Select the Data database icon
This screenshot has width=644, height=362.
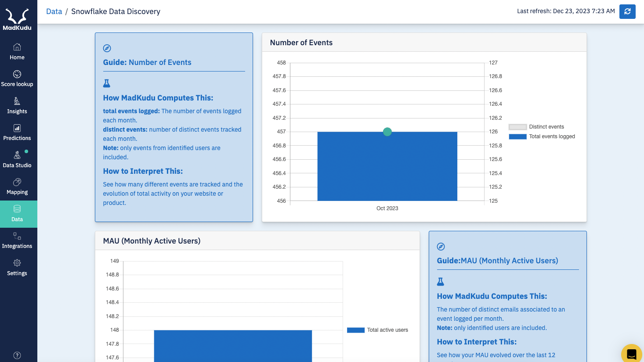(x=17, y=209)
